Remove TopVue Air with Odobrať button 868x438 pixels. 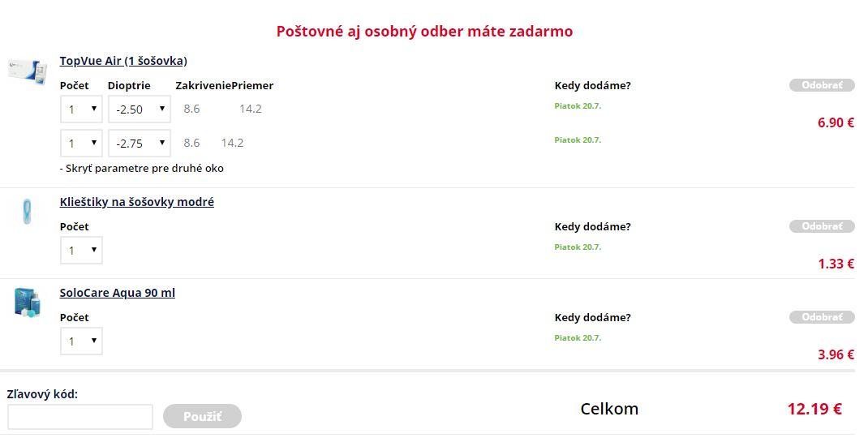pos(822,85)
